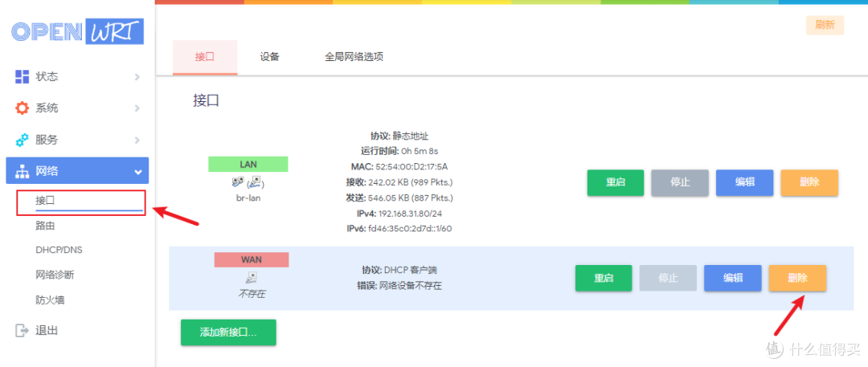Expand the 服务 menu chevron
The image size is (868, 367).
tap(137, 140)
